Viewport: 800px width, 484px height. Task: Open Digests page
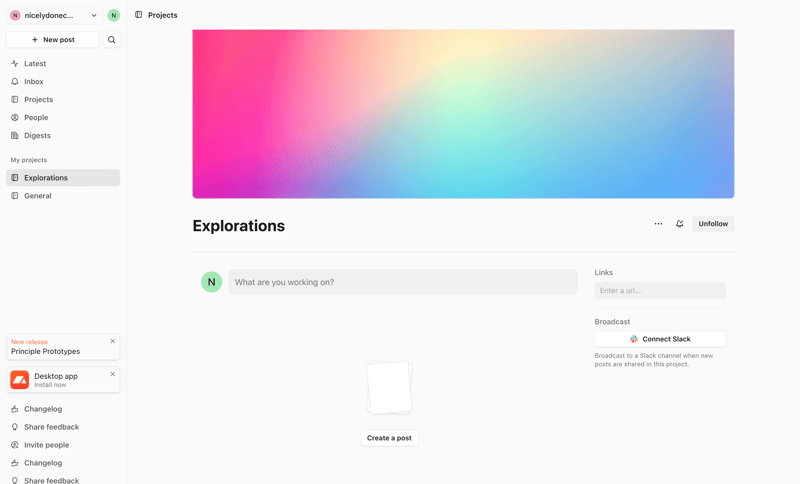(x=63, y=136)
